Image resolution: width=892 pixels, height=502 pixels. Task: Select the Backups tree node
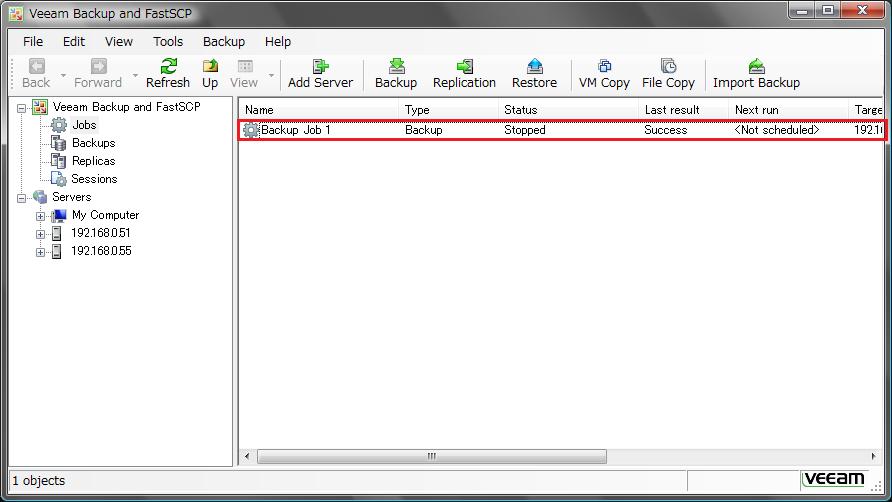click(x=93, y=143)
